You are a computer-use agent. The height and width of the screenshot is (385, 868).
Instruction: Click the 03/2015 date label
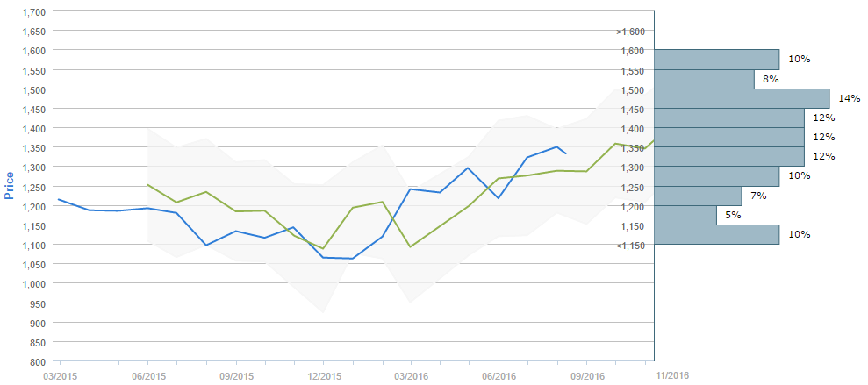pos(60,375)
